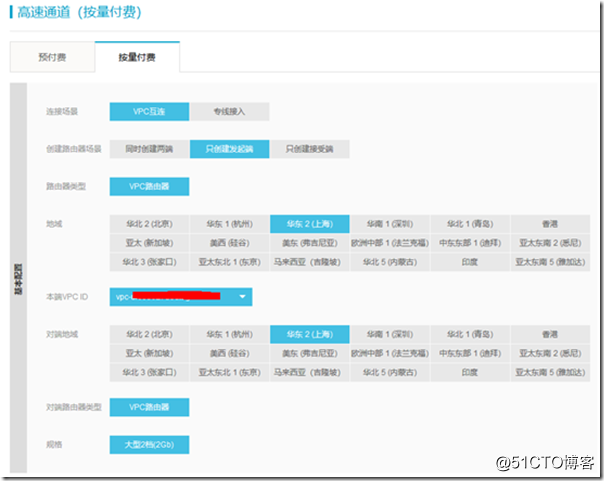604x481 pixels.
Task: Set 对端地域 to 马来西亚 (吉隆坡)
Action: [310, 373]
